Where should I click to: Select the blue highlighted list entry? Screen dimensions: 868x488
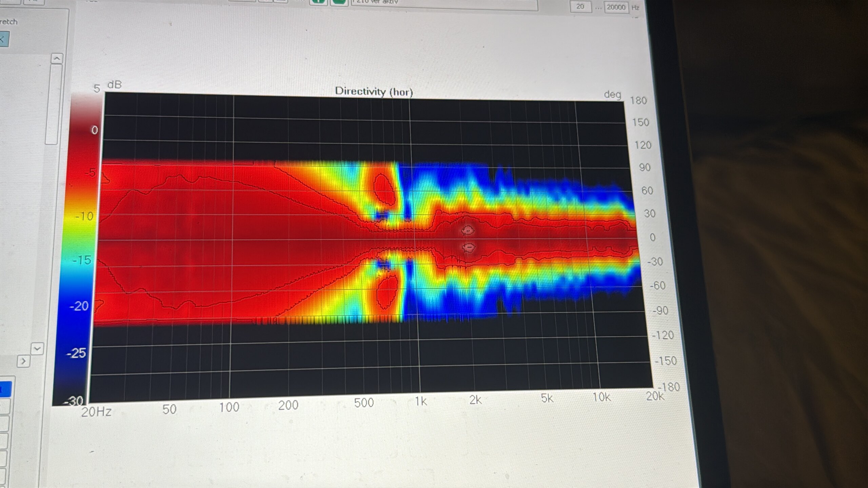(6, 389)
